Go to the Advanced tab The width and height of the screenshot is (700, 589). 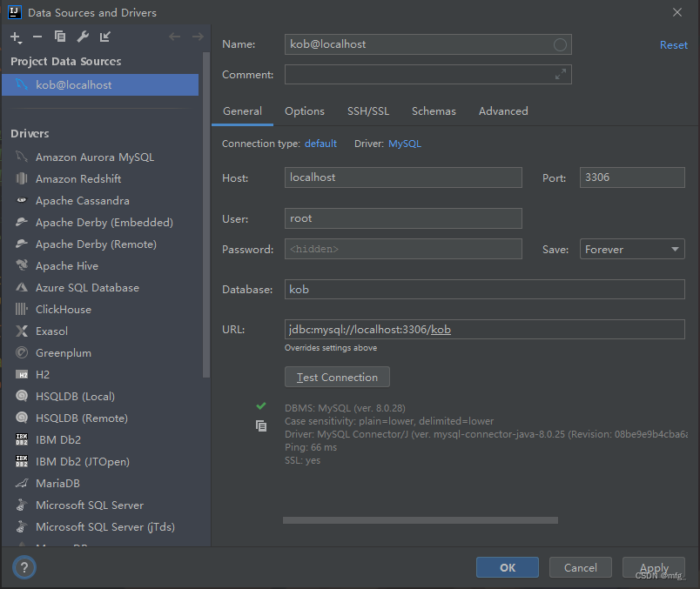pos(503,111)
